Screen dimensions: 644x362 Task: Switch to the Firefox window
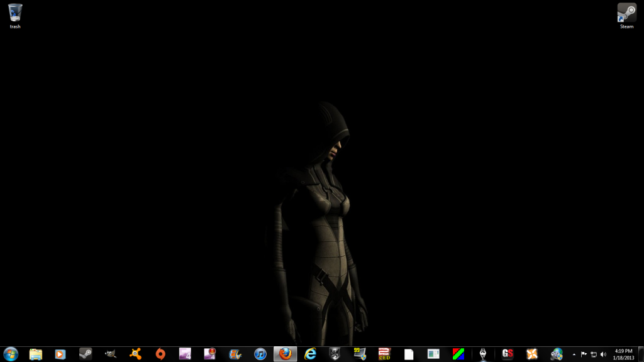coord(285,354)
